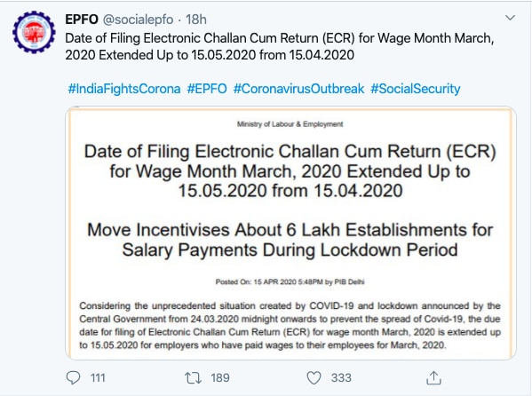Screen dimensions: 532x396
Task: Open the EPFO display name
Action: 82,20
